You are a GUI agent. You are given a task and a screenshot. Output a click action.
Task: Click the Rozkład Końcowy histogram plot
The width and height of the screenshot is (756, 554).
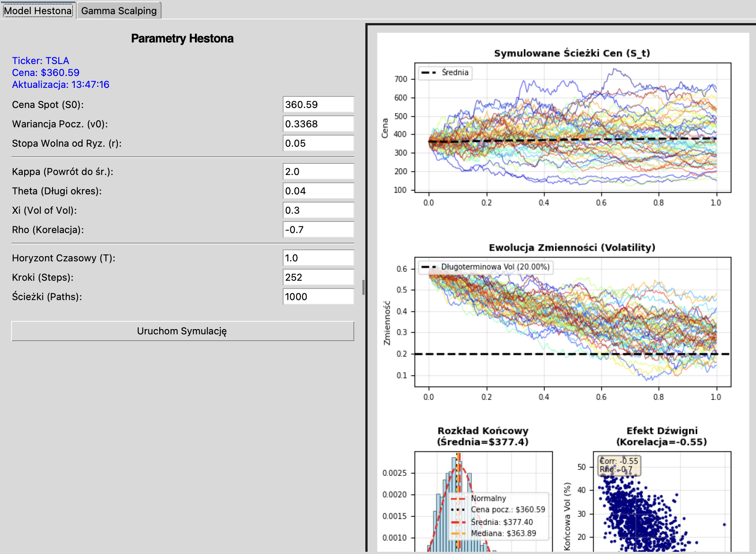tap(483, 502)
